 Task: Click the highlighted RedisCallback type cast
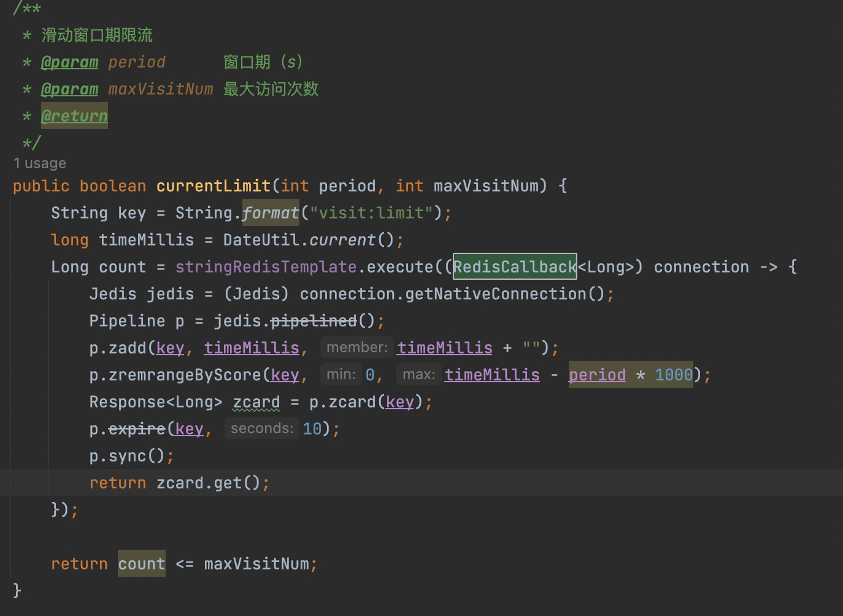pos(515,266)
